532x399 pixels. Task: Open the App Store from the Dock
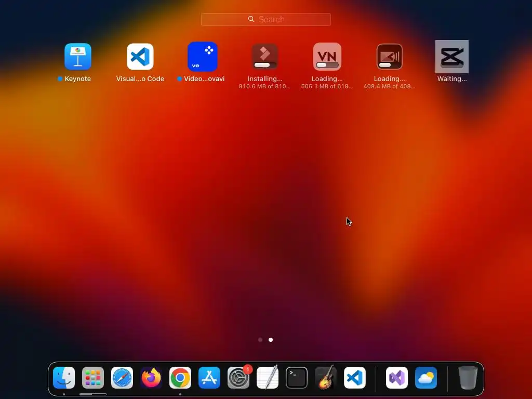pyautogui.click(x=209, y=378)
